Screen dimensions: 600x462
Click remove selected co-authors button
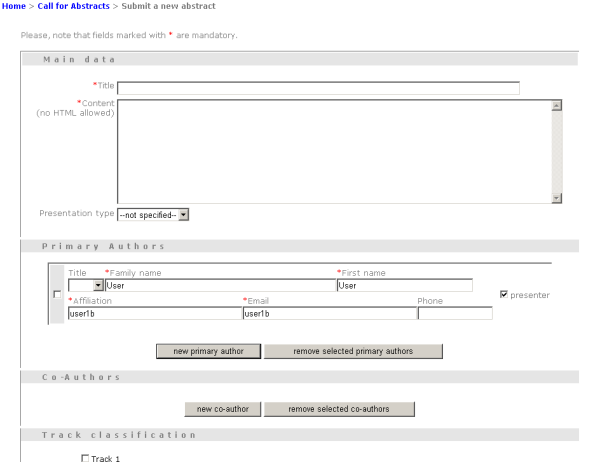pos(339,409)
